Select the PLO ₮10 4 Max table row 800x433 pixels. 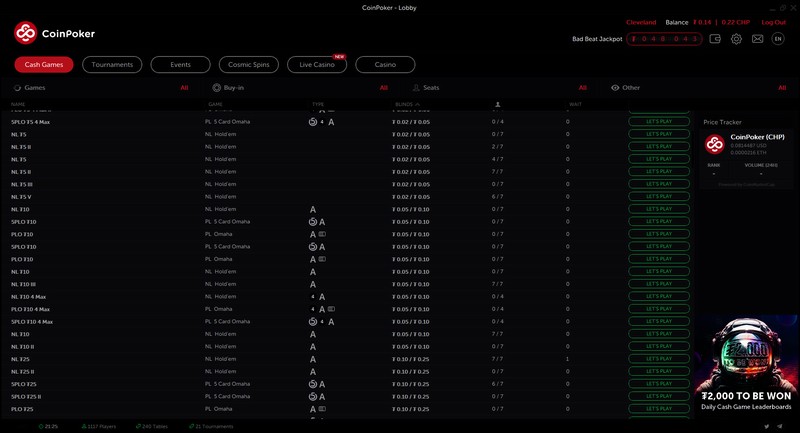(347, 309)
